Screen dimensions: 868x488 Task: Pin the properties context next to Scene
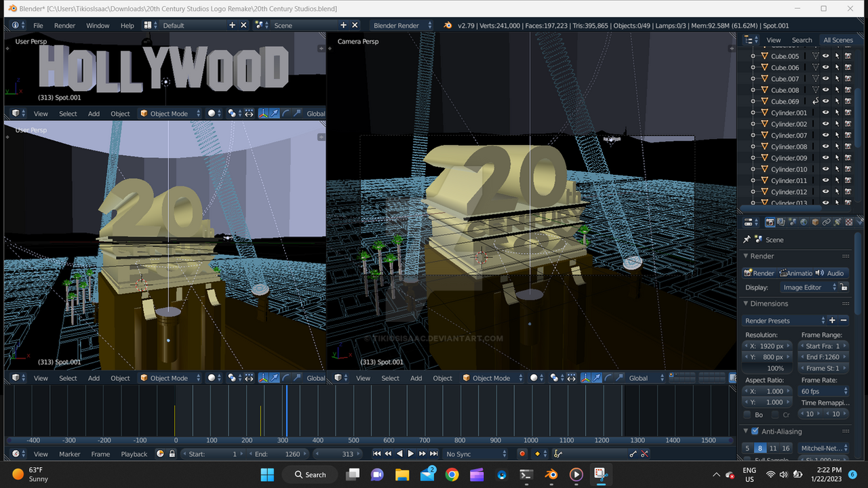(x=747, y=239)
